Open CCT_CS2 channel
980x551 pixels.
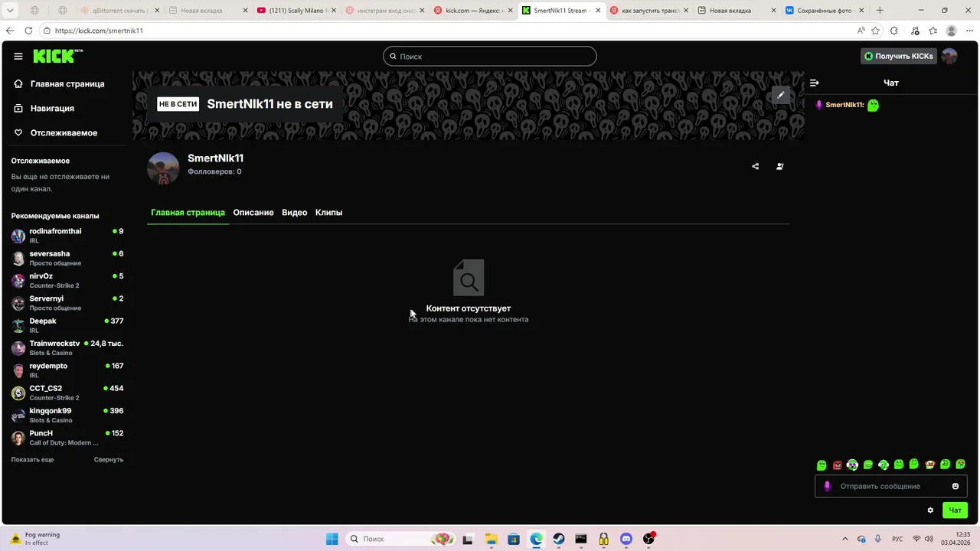coord(67,393)
